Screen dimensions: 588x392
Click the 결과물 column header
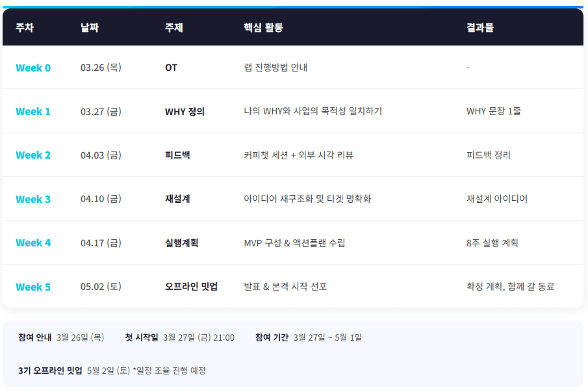479,28
